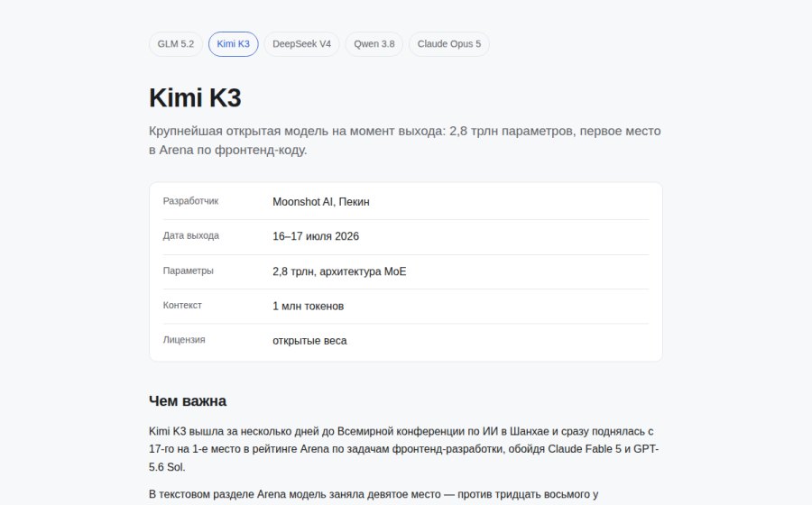Click the "Параметры" row label
The width and height of the screenshot is (812, 505).
pyautogui.click(x=188, y=271)
